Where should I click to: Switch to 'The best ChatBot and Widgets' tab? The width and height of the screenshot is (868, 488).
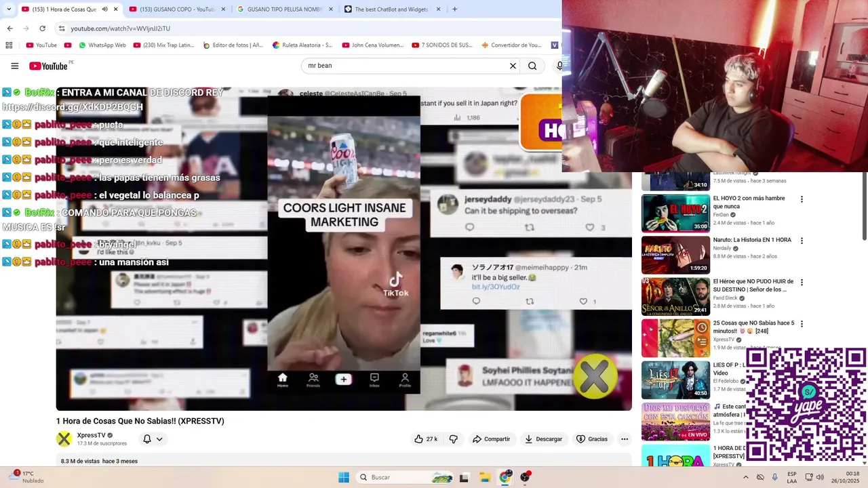click(x=392, y=9)
